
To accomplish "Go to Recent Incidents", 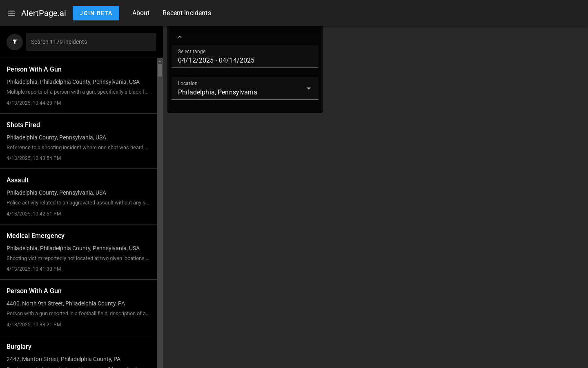I will tap(187, 13).
